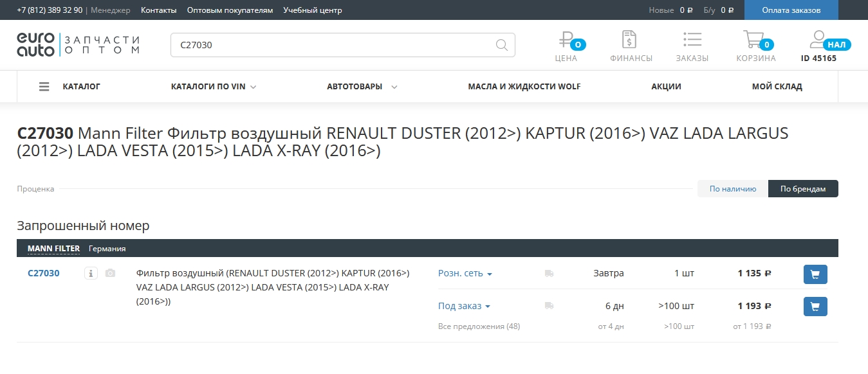
Task: Expand the Розн. сеть dropdown
Action: click(465, 273)
